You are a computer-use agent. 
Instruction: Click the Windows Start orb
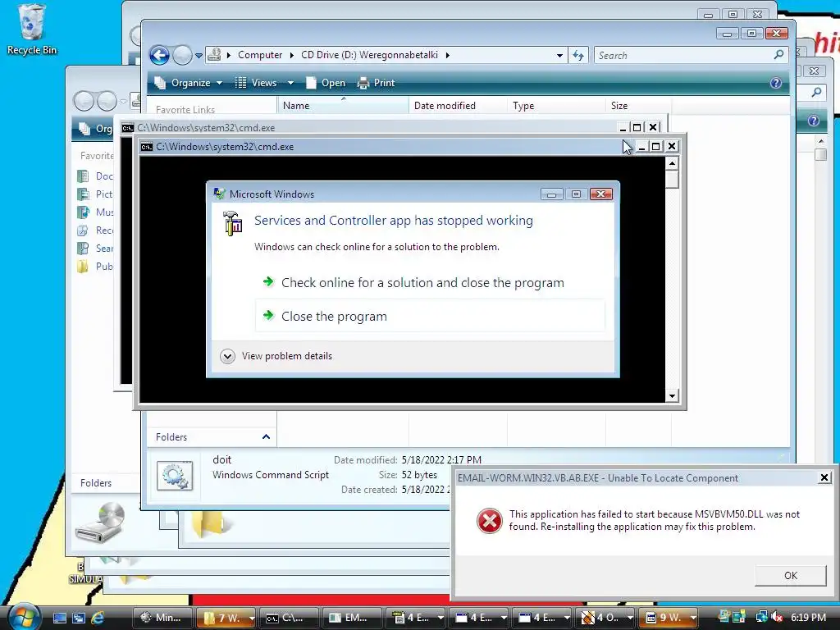(22, 617)
